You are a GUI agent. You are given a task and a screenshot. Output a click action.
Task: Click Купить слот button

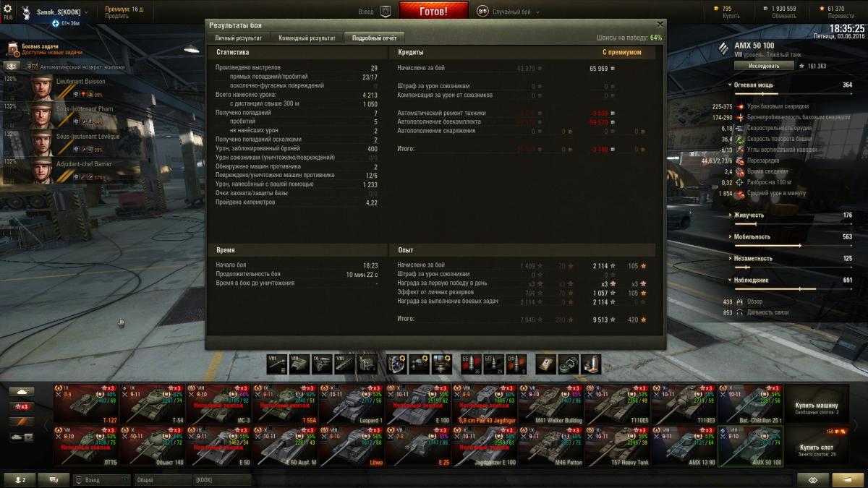tap(817, 445)
